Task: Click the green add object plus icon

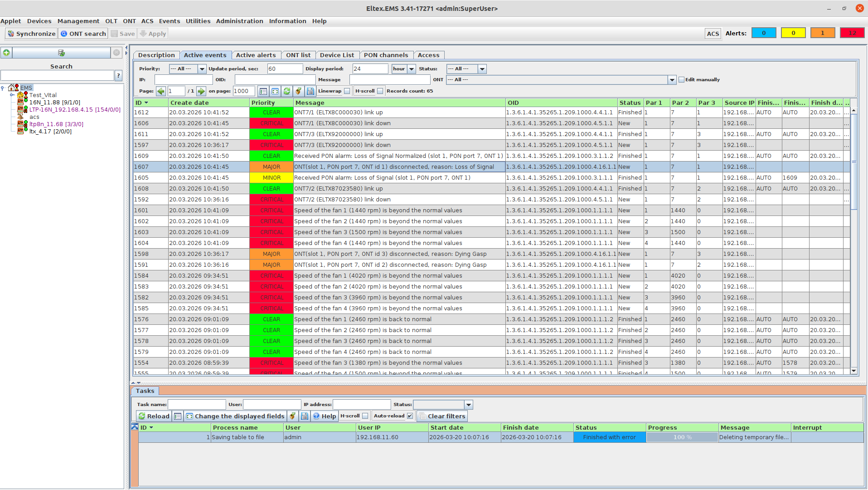Action: (6, 53)
